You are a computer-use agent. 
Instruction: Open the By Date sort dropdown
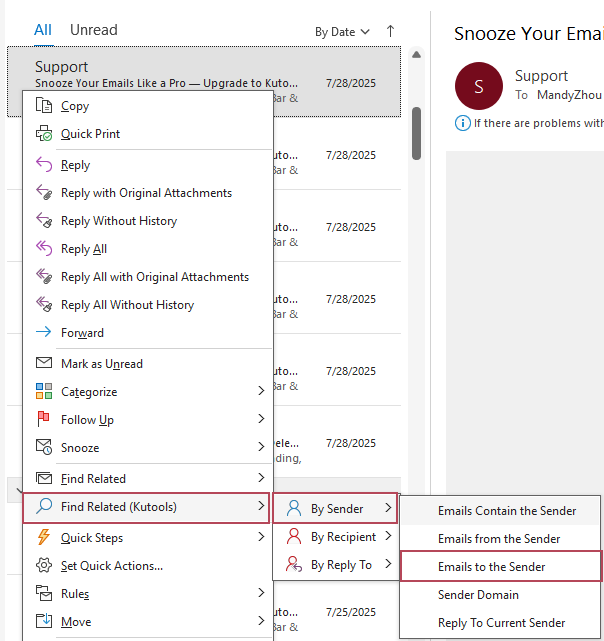click(x=342, y=32)
